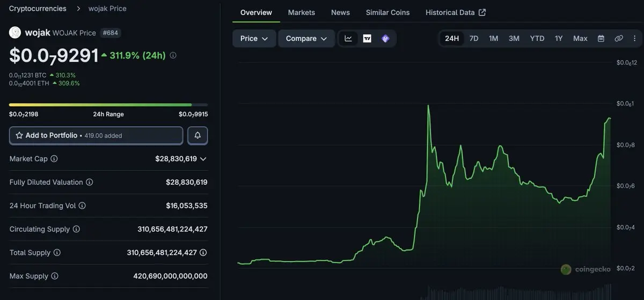
Task: Click the BTC price 0.0₁₁1231 text
Action: click(x=28, y=75)
